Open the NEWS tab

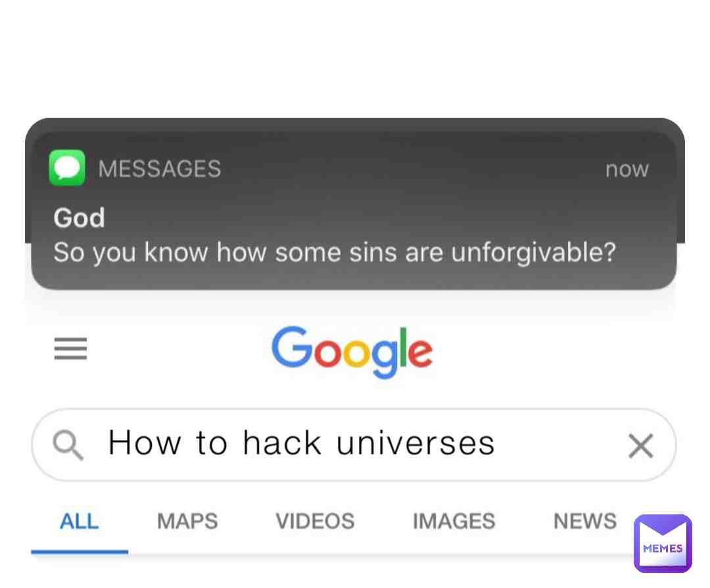585,521
